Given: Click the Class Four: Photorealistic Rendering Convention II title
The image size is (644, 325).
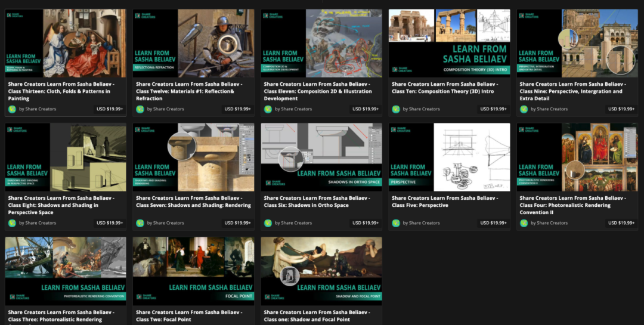Looking at the screenshot, I should (x=572, y=205).
